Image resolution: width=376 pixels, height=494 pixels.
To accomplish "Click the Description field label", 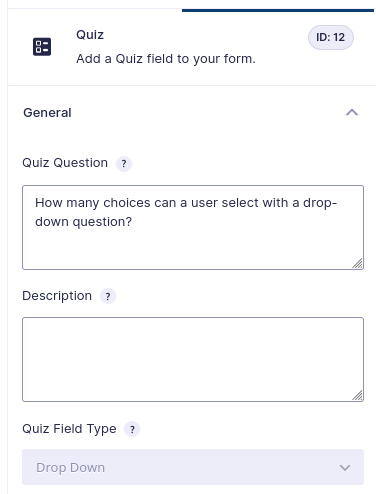I will 57,296.
